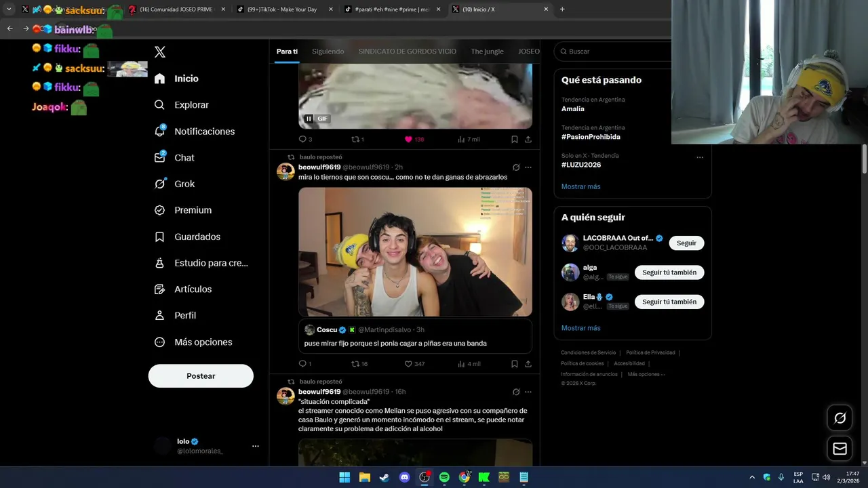Click Seguir tú también for alga
Screen dimensions: 868x488
(669, 272)
